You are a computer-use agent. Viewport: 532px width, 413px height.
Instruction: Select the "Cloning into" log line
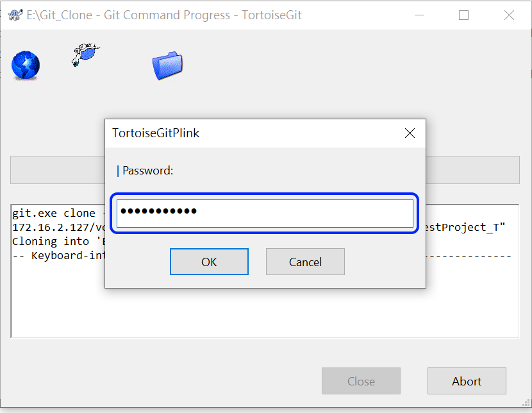pos(58,241)
